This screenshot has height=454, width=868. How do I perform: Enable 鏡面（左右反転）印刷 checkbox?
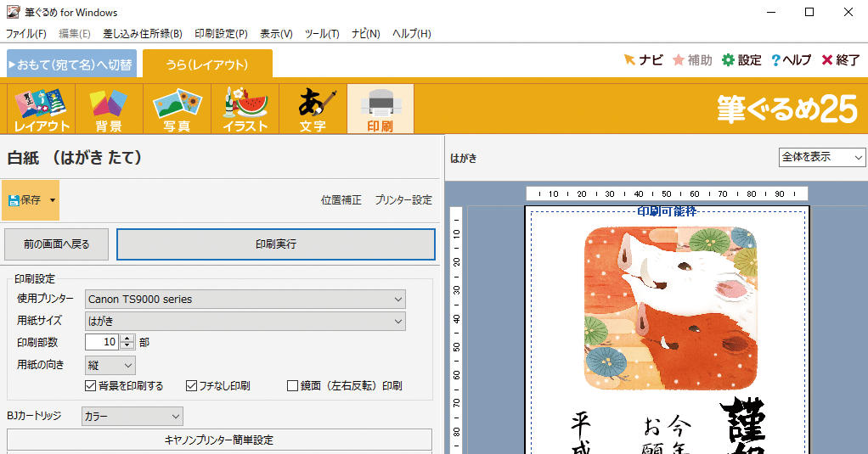[293, 385]
